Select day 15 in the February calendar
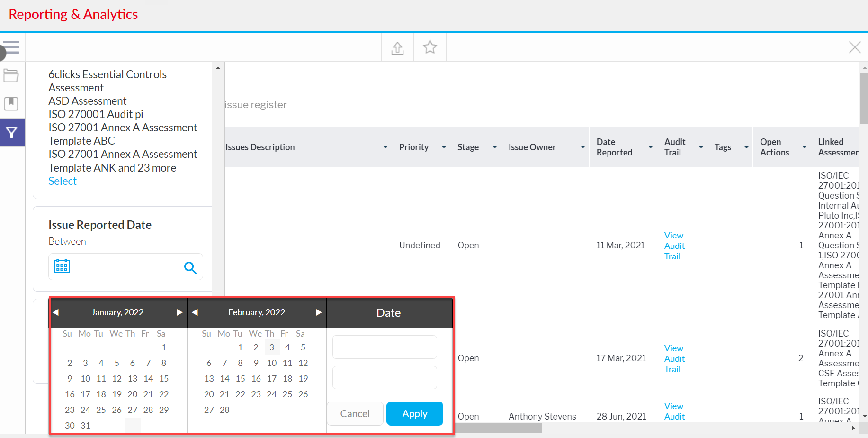868x438 pixels. pyautogui.click(x=240, y=378)
